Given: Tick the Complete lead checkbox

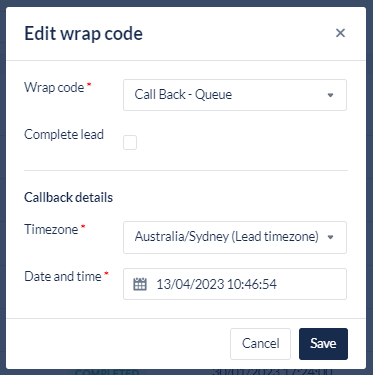Looking at the screenshot, I should 130,143.
